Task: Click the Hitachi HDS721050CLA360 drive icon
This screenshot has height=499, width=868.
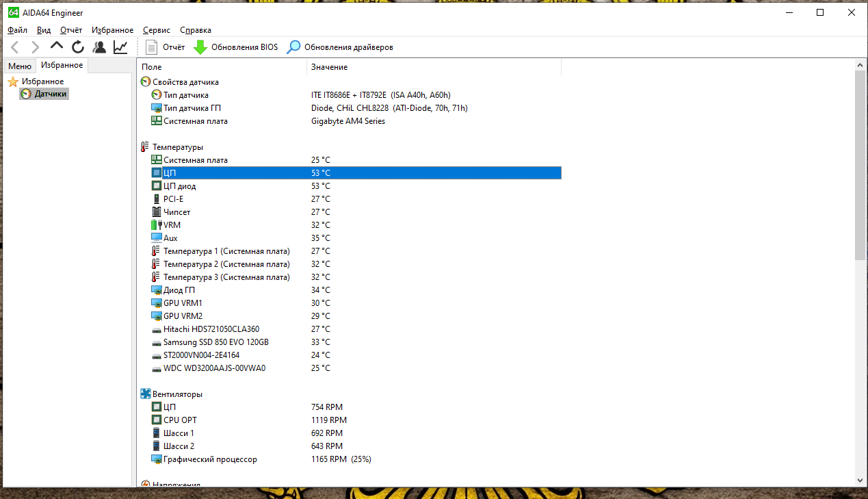Action: [157, 329]
